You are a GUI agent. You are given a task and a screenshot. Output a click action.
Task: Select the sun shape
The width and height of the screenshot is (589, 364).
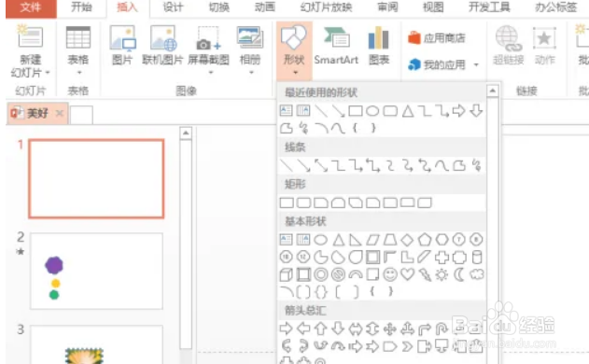coord(442,274)
